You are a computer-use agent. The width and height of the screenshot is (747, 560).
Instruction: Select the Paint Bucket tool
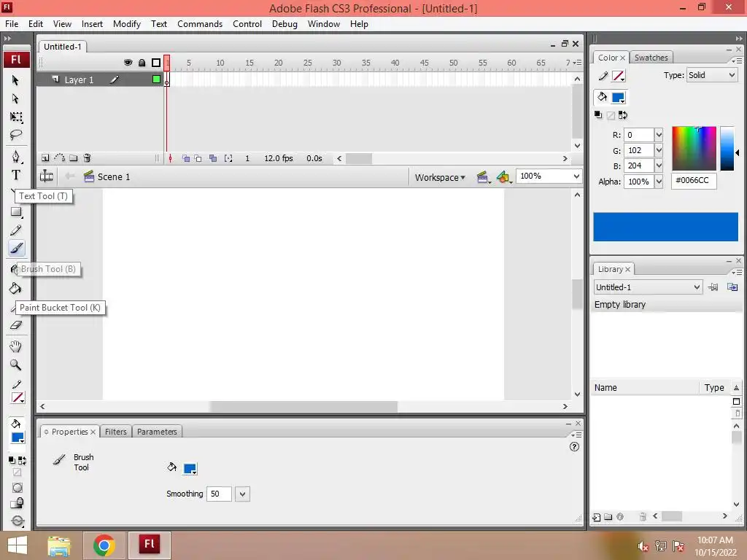pos(15,289)
